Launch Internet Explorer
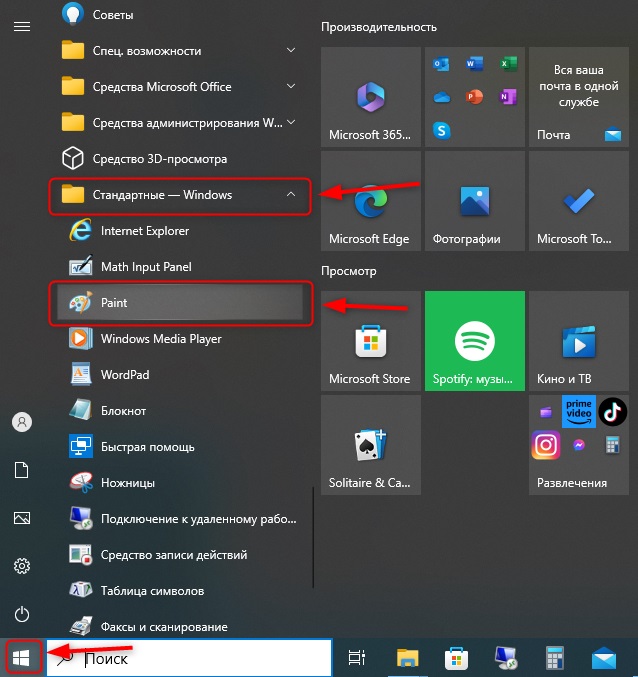Screen dimensions: 638x677 click(x=180, y=231)
